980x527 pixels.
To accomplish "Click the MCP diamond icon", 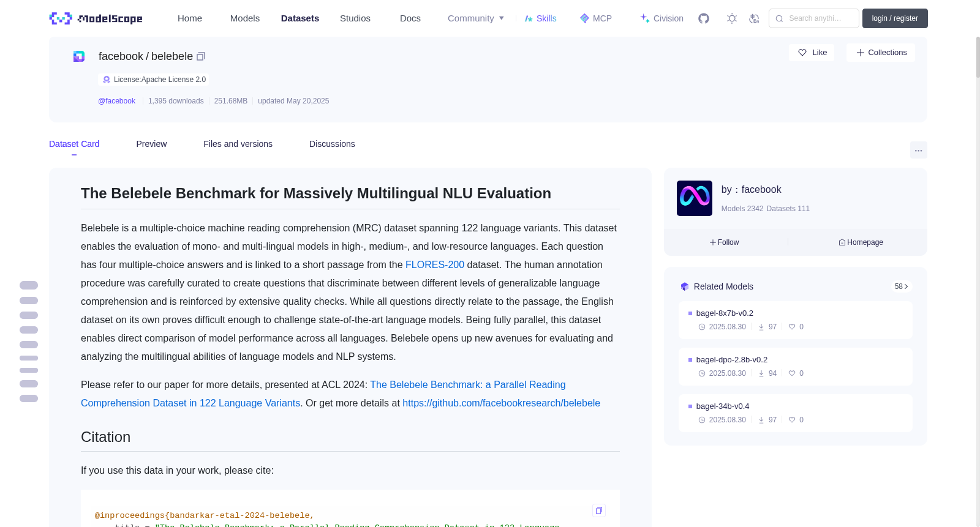I will (584, 18).
